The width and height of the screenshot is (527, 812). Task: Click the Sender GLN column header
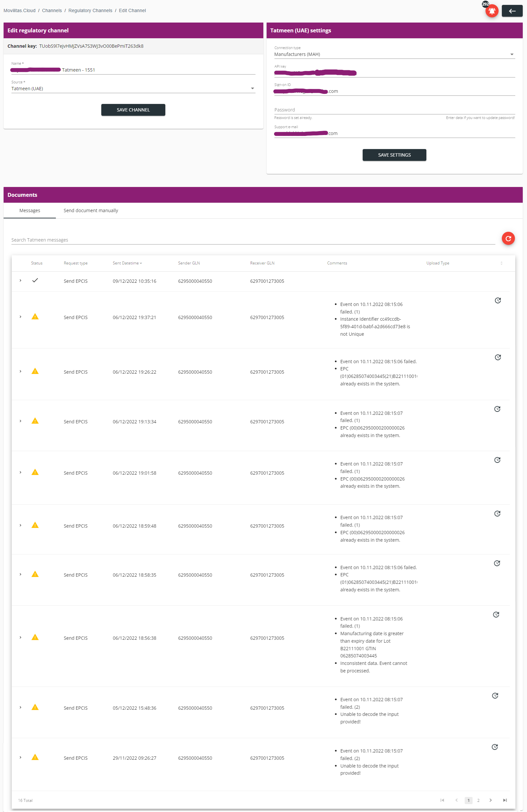coord(189,263)
